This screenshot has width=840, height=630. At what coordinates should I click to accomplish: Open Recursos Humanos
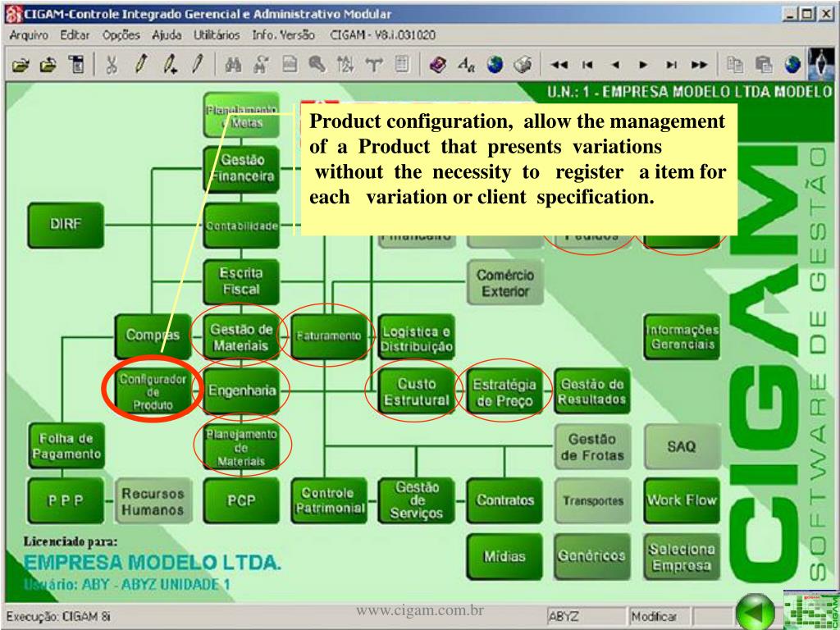[x=153, y=501]
